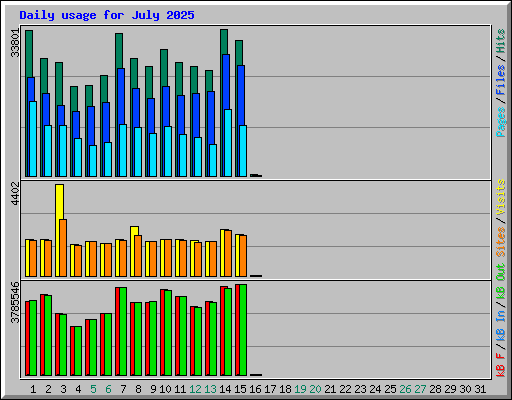Click the weekend day 27 label

click(420, 389)
